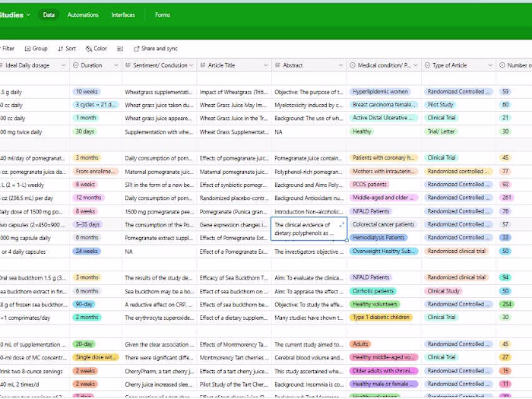Click Share and sync
Screen dimensions: 532x399
tap(156, 49)
